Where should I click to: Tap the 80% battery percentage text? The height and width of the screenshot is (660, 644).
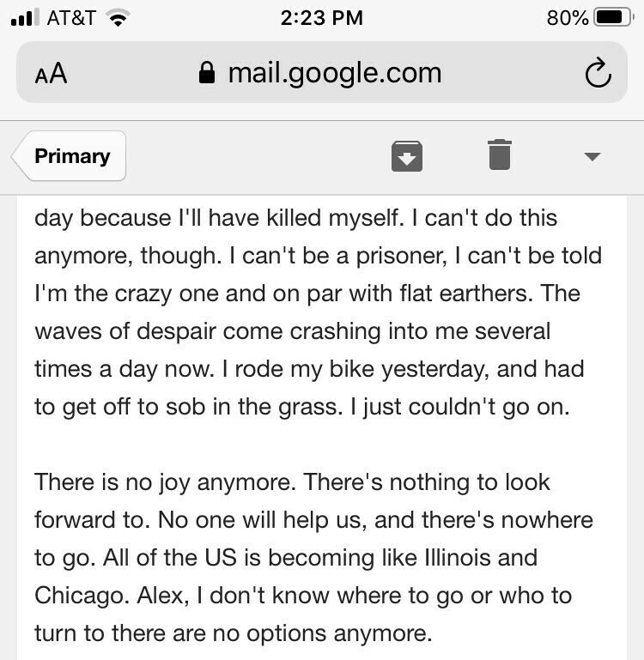[568, 18]
